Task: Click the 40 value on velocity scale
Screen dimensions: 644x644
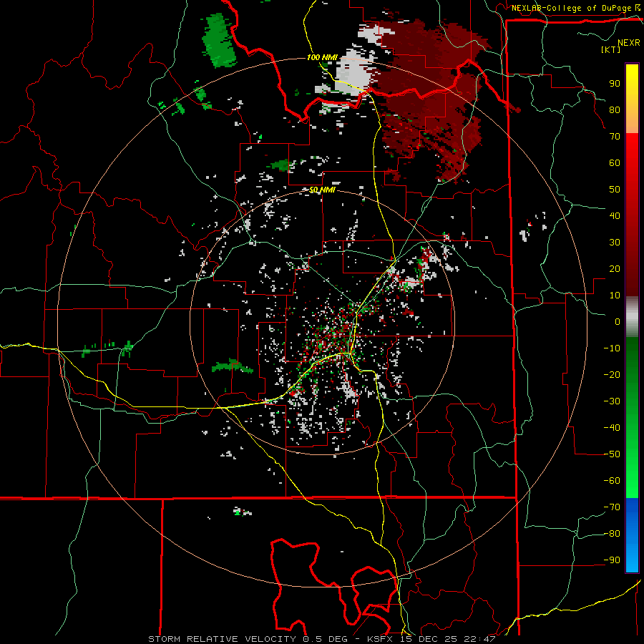Action: pos(615,216)
